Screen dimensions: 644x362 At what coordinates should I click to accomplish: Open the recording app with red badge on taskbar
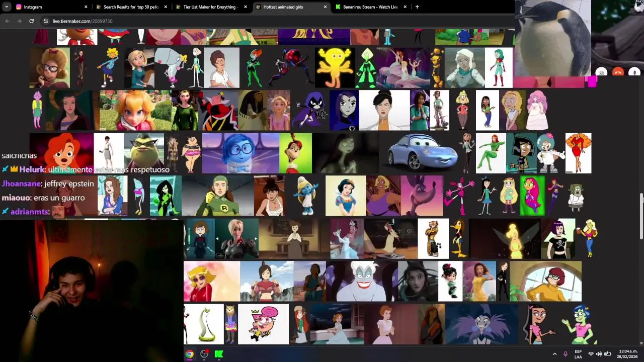[204, 354]
